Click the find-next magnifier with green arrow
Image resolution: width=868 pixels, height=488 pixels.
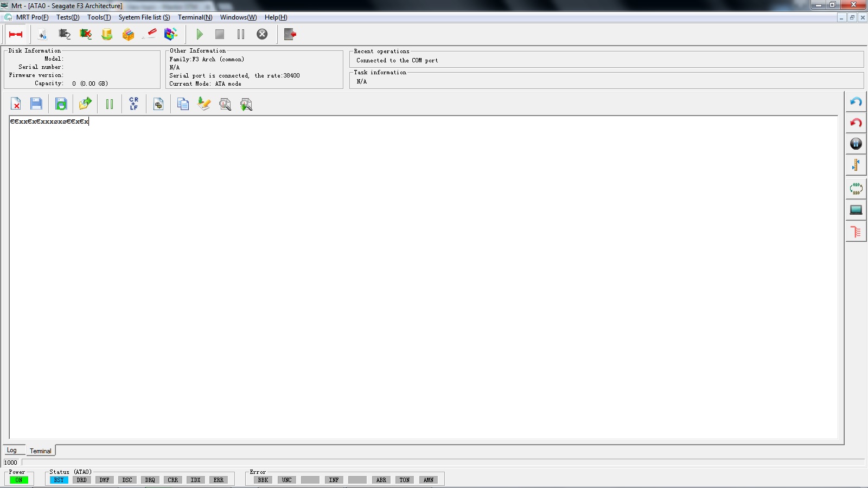246,104
